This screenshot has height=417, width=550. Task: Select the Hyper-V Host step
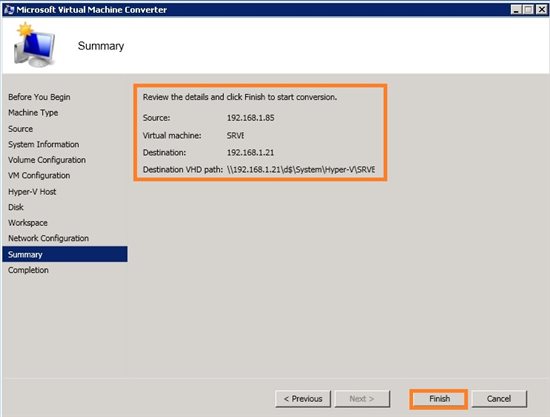click(32, 191)
